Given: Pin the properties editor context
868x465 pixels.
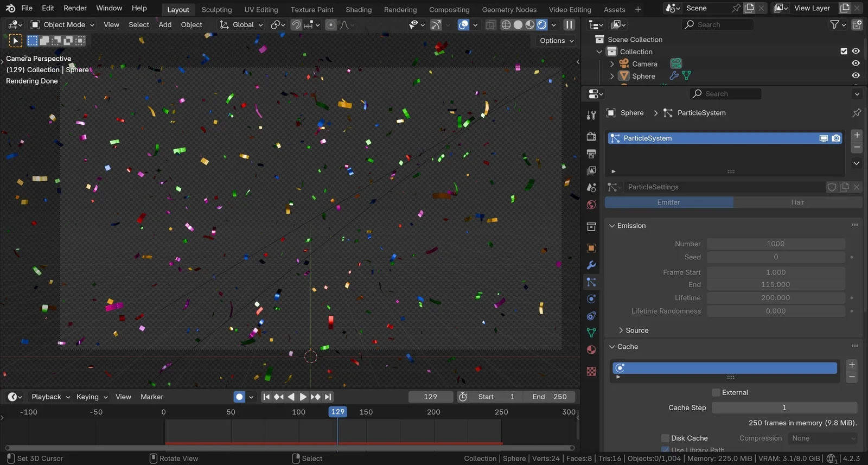Looking at the screenshot, I should pos(857,113).
